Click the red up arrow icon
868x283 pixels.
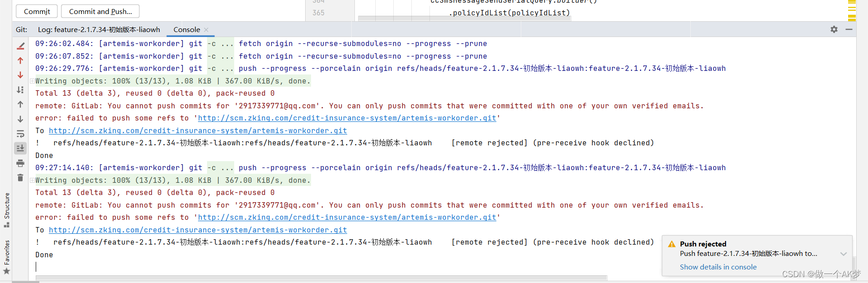point(20,60)
